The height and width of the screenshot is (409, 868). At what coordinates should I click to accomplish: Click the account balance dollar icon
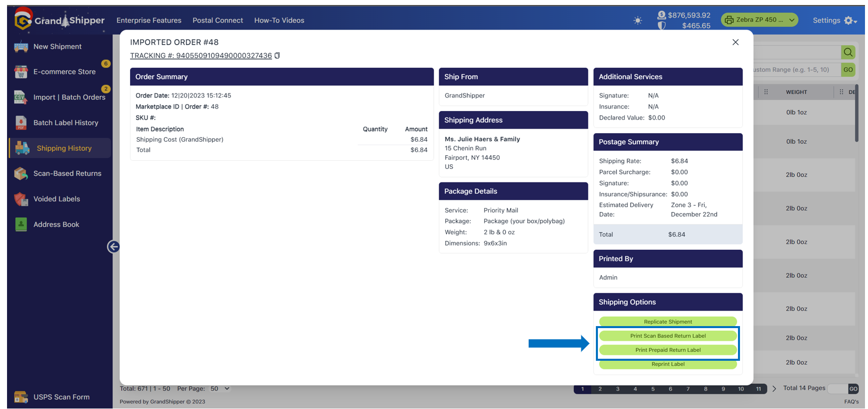tap(662, 15)
